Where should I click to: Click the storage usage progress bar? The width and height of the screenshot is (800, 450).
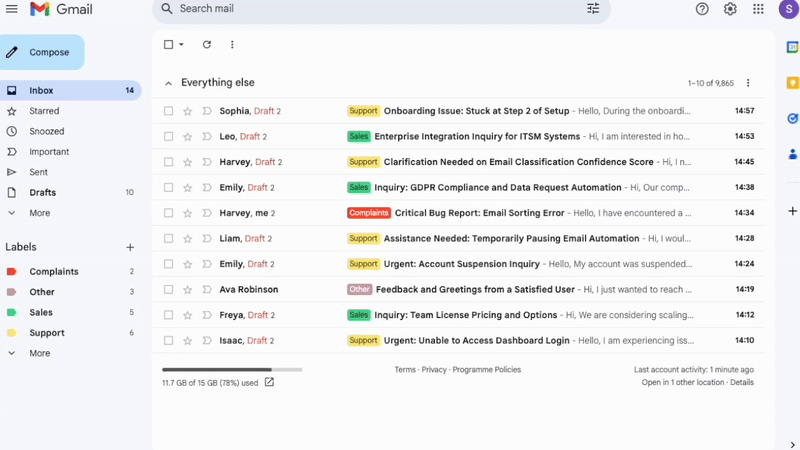coord(232,369)
